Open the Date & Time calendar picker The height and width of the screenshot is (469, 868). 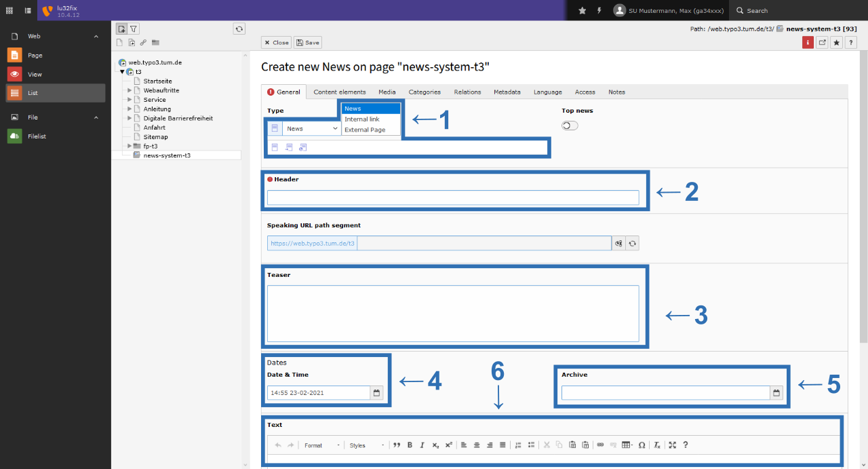pyautogui.click(x=377, y=392)
